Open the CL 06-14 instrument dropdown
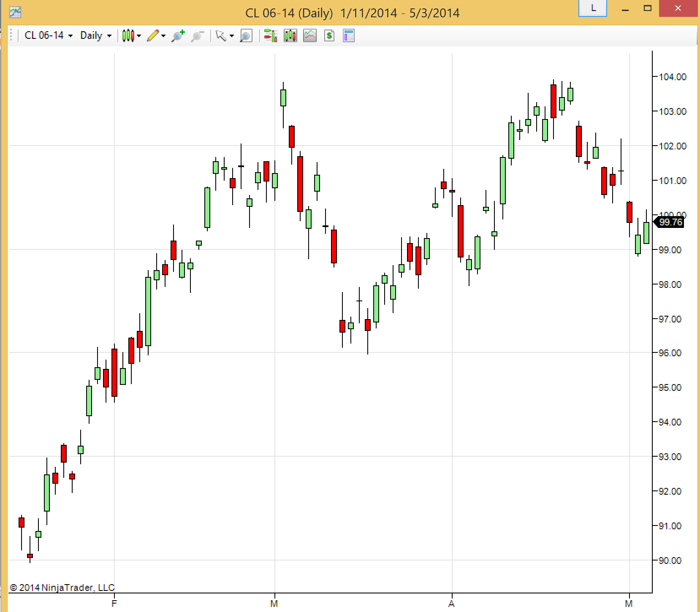The width and height of the screenshot is (700, 612). (49, 35)
